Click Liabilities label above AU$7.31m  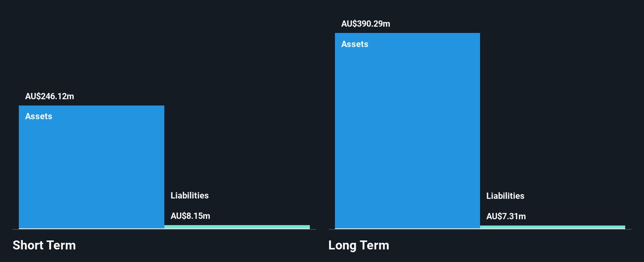point(505,196)
